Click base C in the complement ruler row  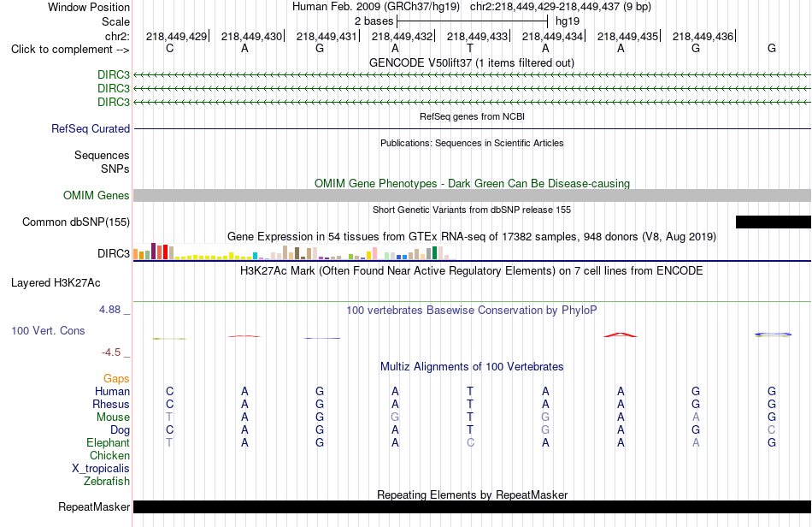(169, 48)
